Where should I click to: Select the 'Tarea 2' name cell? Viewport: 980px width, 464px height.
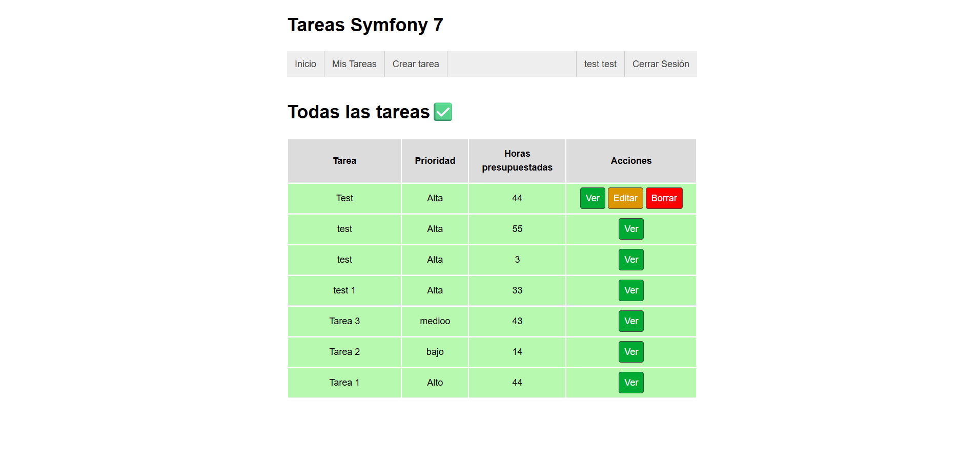coord(344,352)
